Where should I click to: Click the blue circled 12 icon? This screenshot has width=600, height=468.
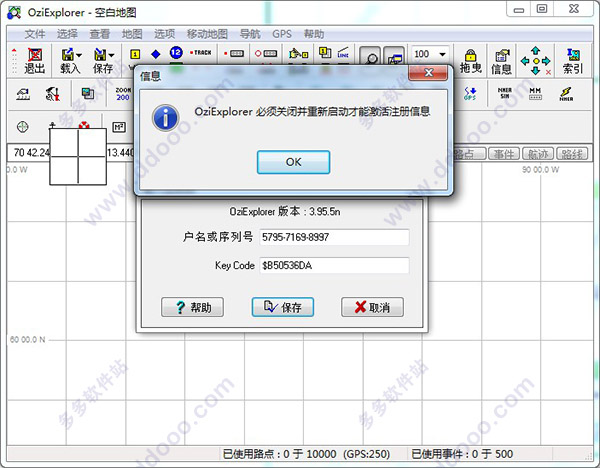coord(176,53)
